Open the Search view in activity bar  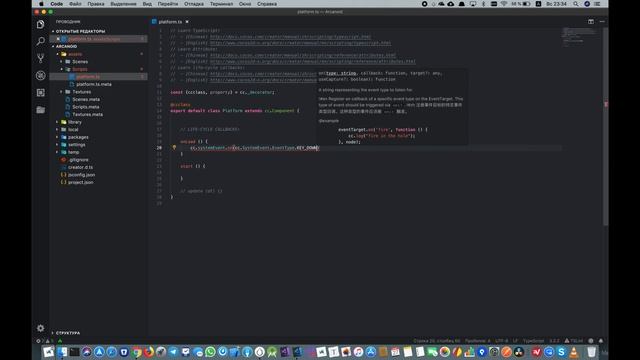pos(40,41)
